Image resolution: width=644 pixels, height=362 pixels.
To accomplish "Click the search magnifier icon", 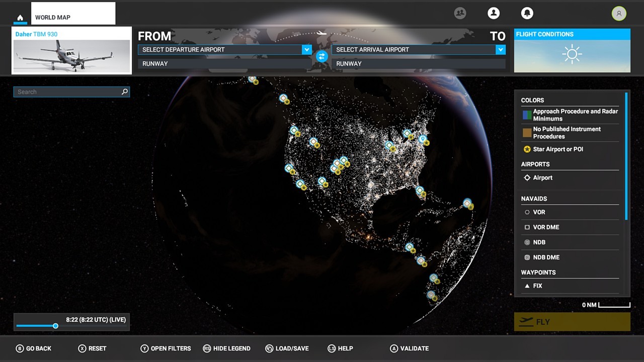I will click(x=125, y=92).
